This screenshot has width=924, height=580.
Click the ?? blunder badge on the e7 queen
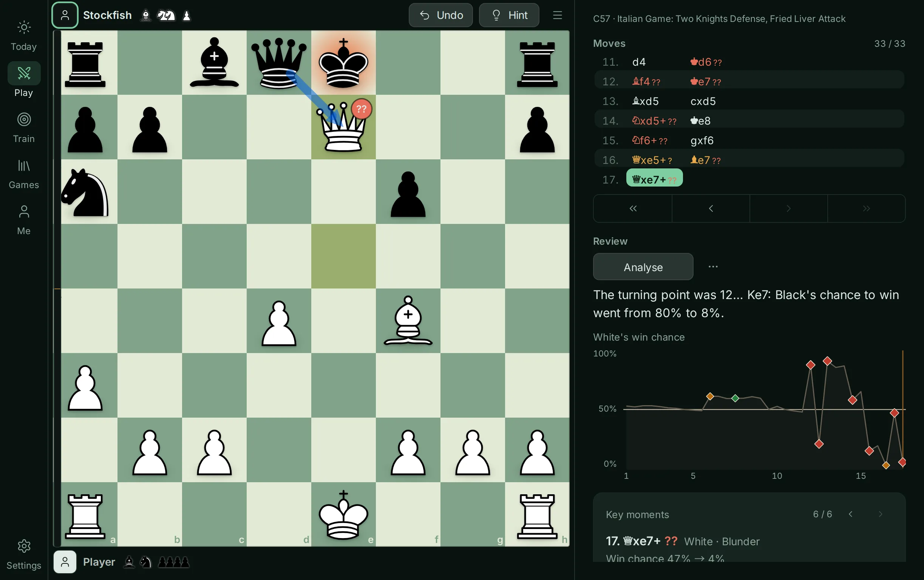click(362, 109)
